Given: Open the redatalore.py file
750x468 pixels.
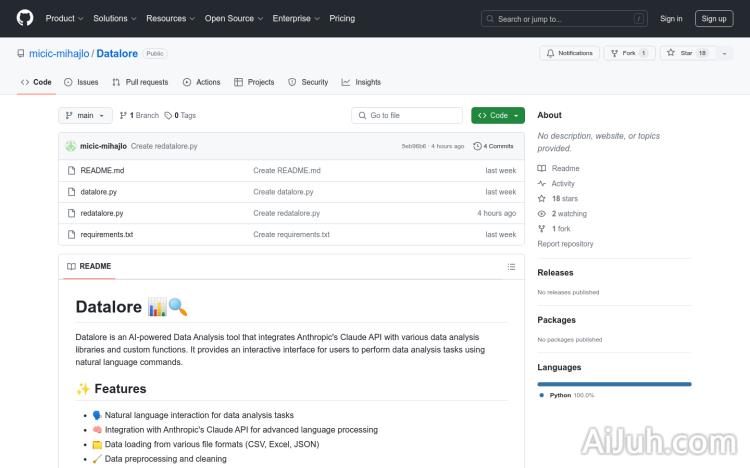Looking at the screenshot, I should 102,213.
